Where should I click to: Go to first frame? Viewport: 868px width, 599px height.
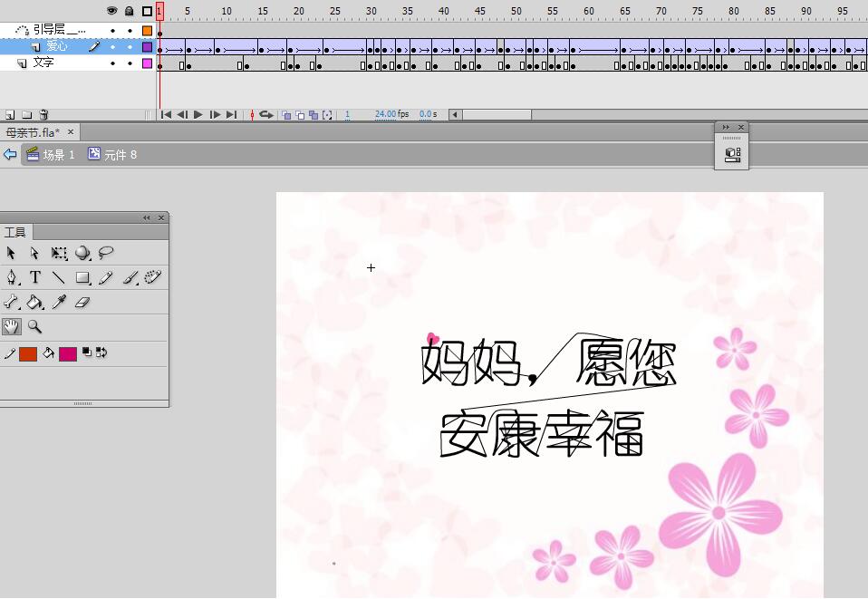(x=166, y=114)
